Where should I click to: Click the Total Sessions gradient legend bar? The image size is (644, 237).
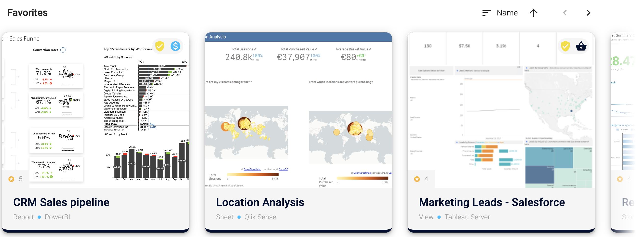click(253, 174)
